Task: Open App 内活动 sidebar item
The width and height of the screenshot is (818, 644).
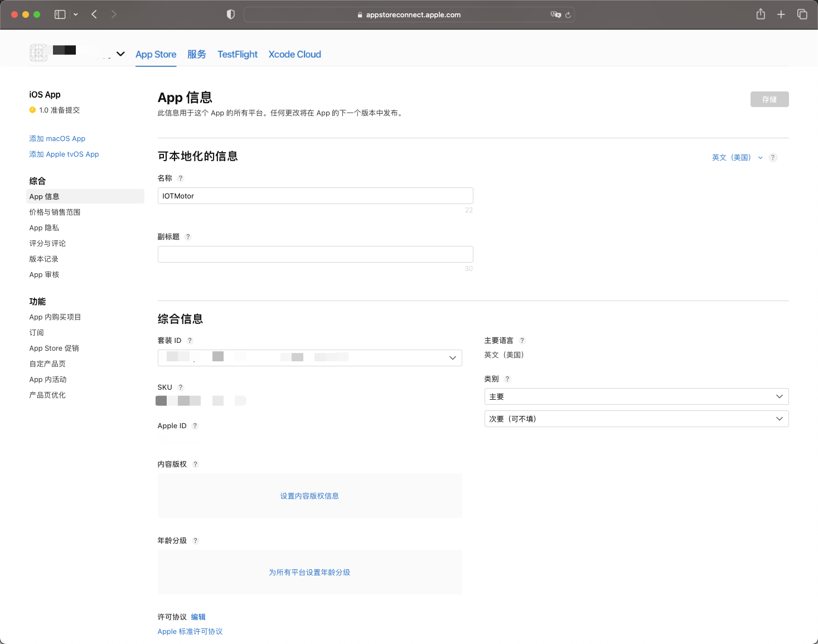Action: [x=48, y=380]
